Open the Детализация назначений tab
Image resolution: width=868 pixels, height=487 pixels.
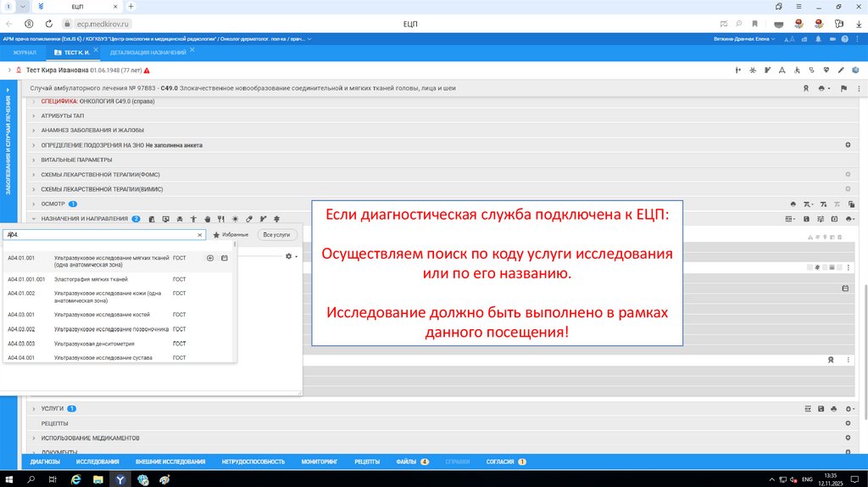[147, 53]
